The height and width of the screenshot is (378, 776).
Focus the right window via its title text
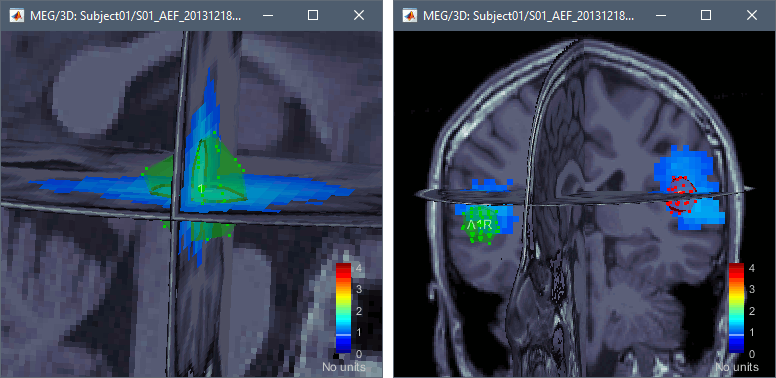(529, 16)
